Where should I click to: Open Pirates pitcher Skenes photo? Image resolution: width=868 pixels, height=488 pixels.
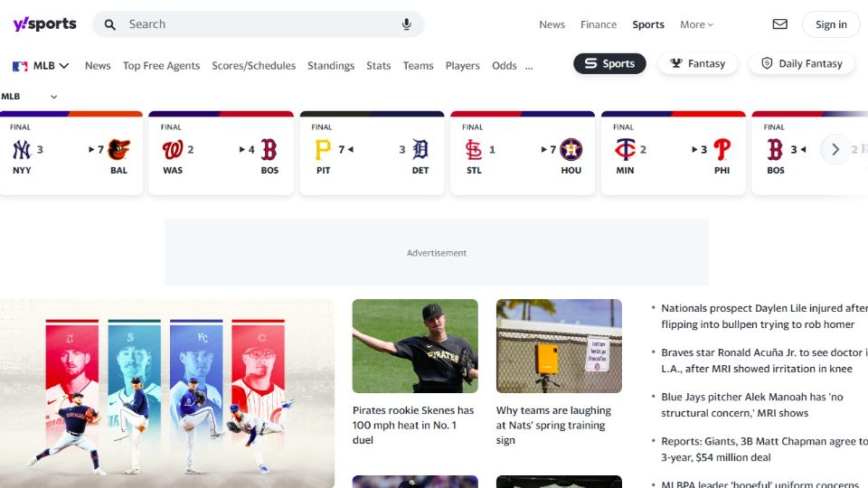(x=415, y=346)
